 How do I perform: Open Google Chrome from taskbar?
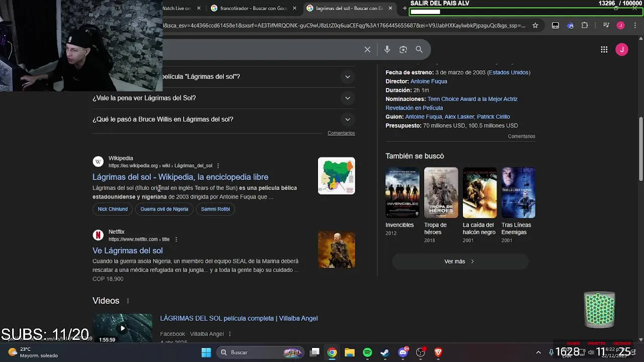332,352
